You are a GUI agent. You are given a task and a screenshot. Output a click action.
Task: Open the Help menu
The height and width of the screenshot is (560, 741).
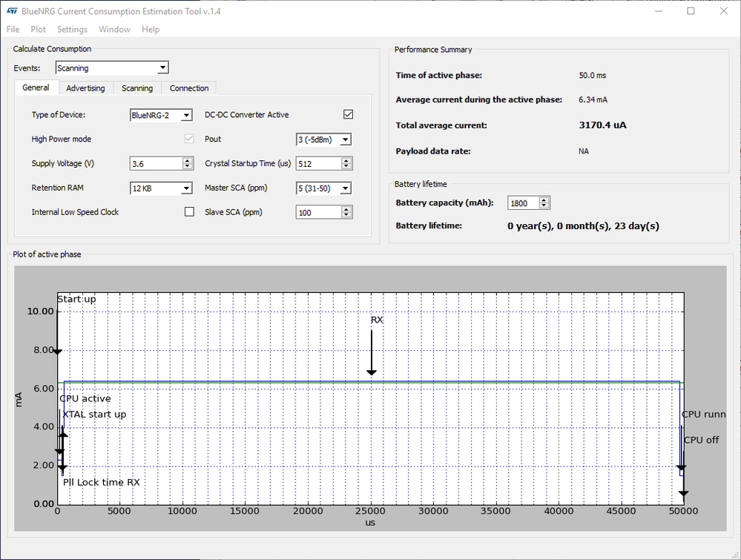[x=151, y=30]
